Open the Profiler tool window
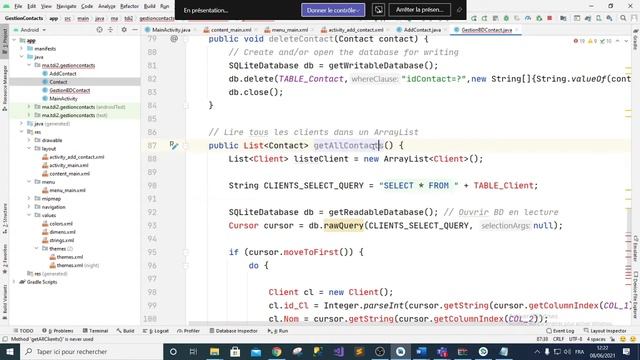 188,331
